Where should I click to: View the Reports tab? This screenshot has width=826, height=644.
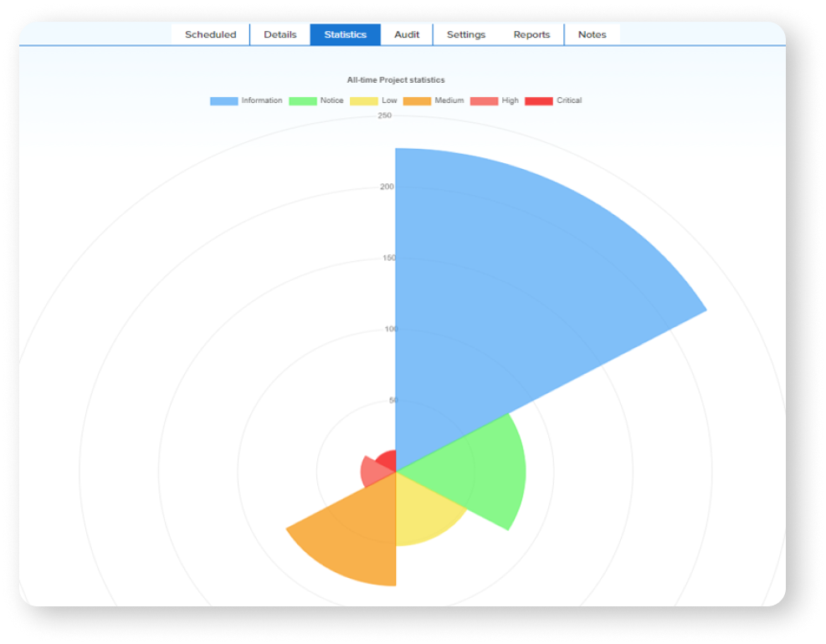tap(531, 34)
